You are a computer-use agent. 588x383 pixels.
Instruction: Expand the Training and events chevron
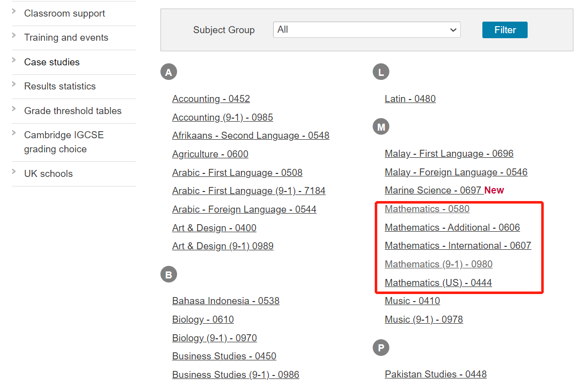coord(14,36)
